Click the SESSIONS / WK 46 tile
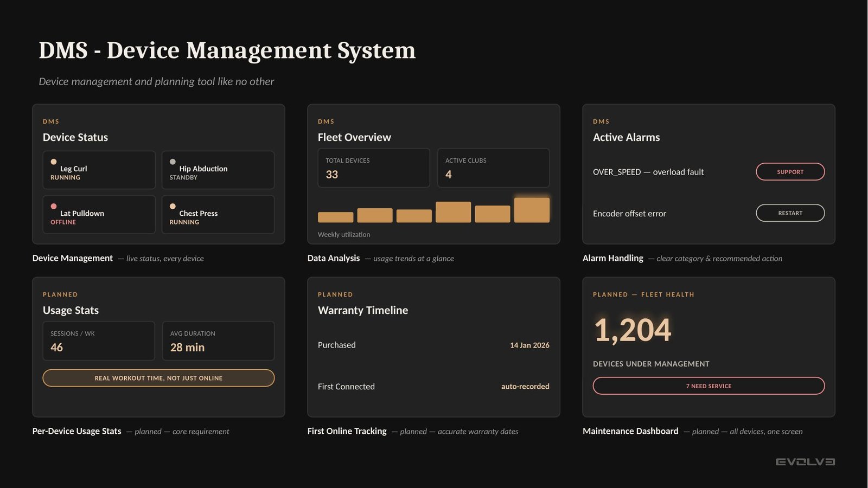The width and height of the screenshot is (868, 488). coord(99,341)
